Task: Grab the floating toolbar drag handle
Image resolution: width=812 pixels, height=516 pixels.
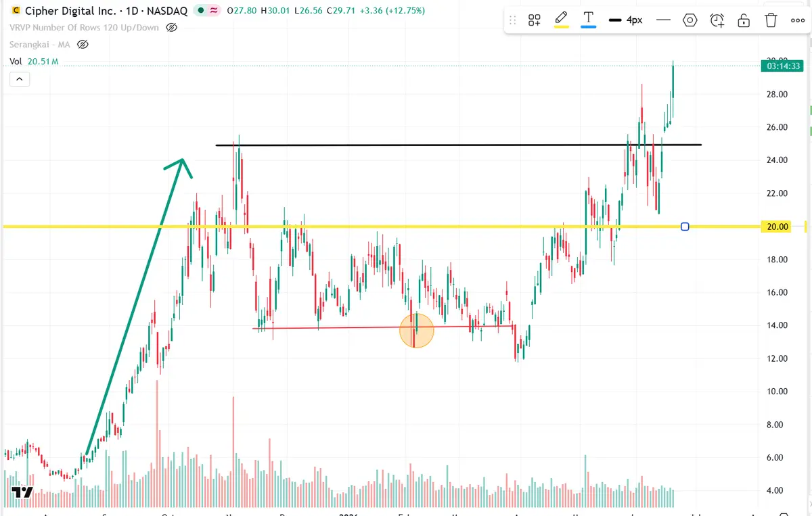Action: pyautogui.click(x=512, y=20)
